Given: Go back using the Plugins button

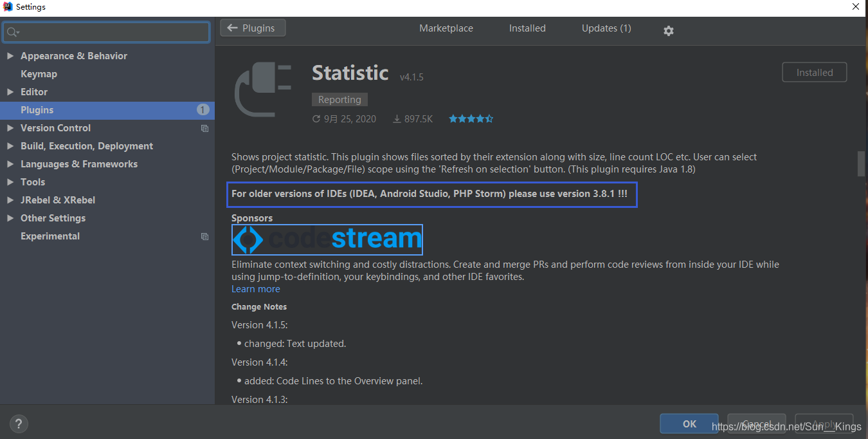Looking at the screenshot, I should coord(253,28).
